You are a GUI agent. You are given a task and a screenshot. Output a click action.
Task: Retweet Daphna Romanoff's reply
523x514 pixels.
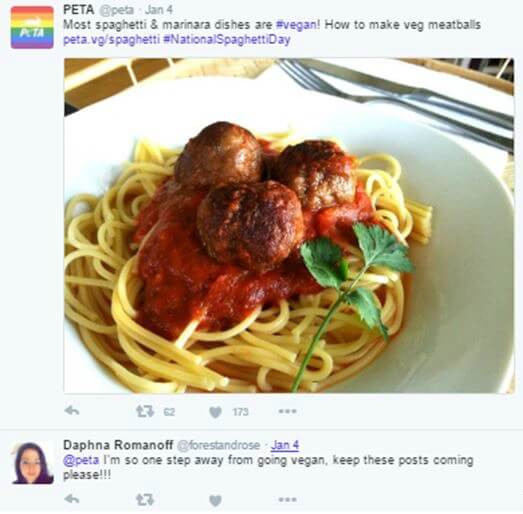point(145,500)
